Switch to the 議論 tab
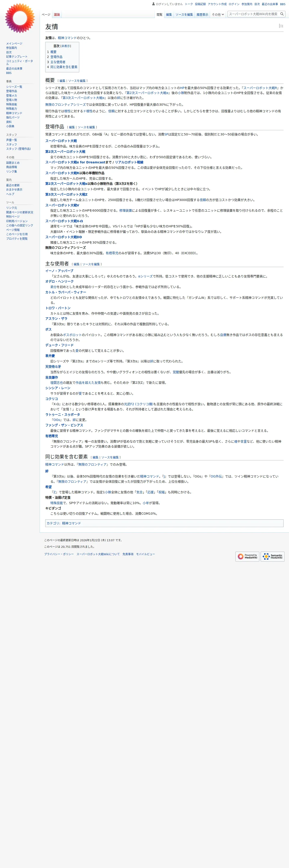This screenshot has height=868, width=289. [57, 14]
